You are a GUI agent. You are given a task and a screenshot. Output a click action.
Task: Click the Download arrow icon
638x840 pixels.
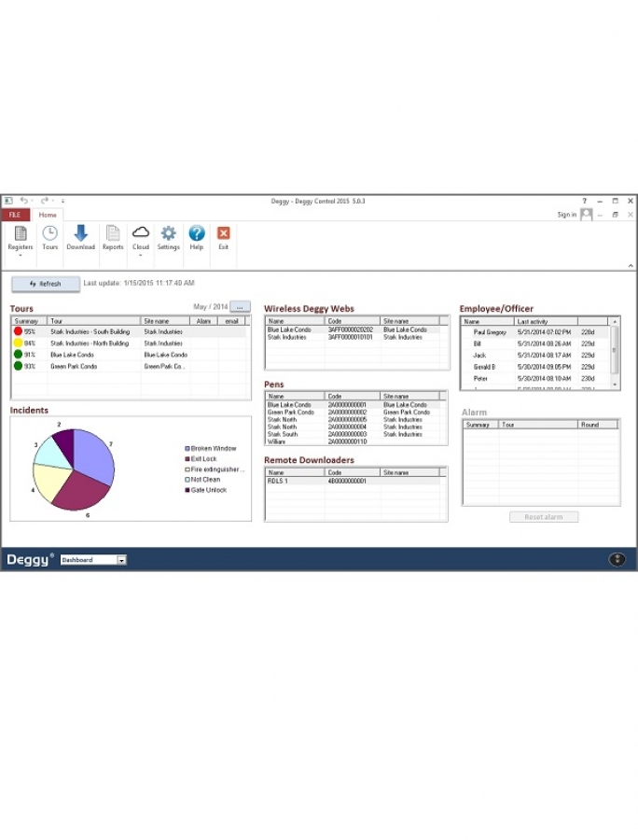[81, 233]
